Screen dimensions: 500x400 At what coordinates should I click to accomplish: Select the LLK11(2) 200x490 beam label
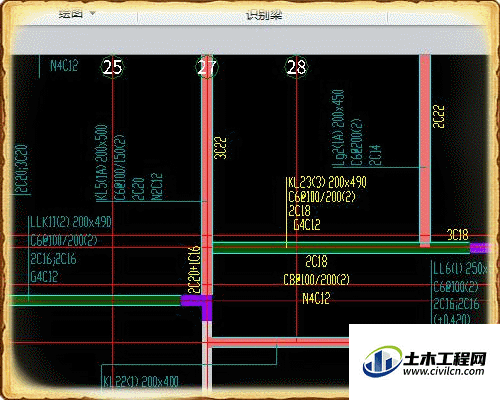[71, 222]
